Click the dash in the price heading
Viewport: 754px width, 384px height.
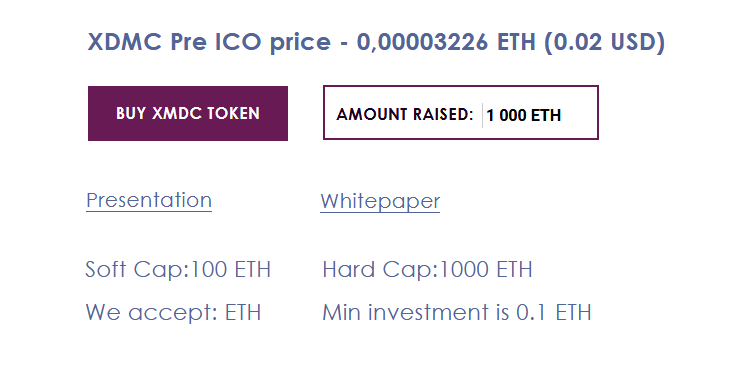click(344, 43)
